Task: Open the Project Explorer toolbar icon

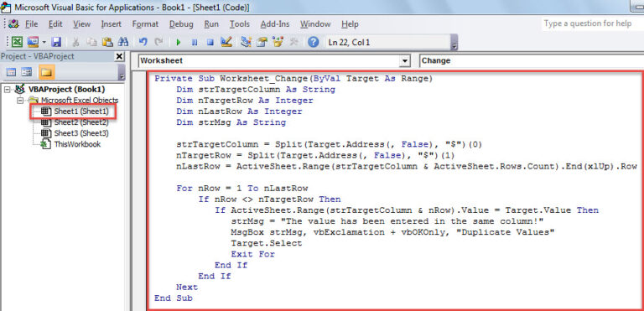Action: point(246,42)
